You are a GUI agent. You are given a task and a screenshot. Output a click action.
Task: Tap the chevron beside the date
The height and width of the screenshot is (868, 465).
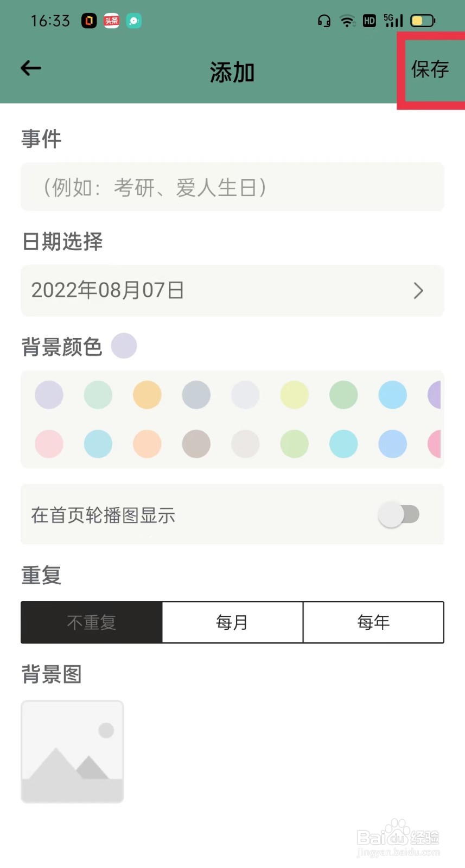418,291
